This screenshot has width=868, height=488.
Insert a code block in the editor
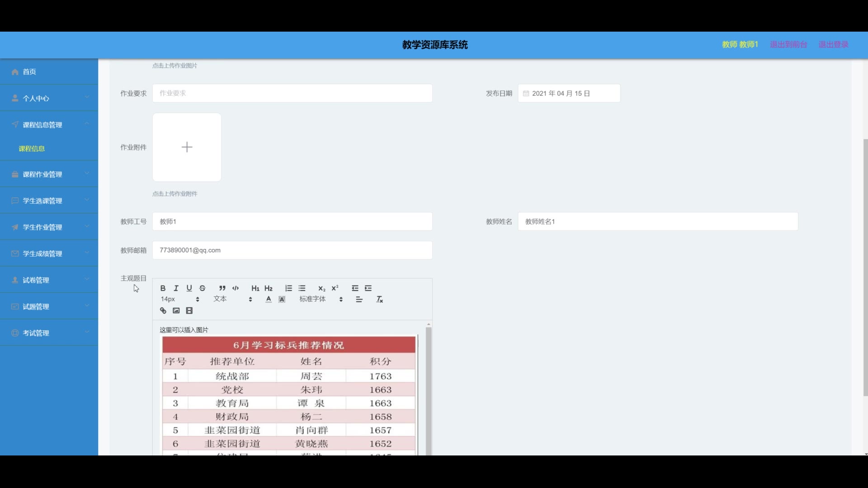[x=236, y=288]
